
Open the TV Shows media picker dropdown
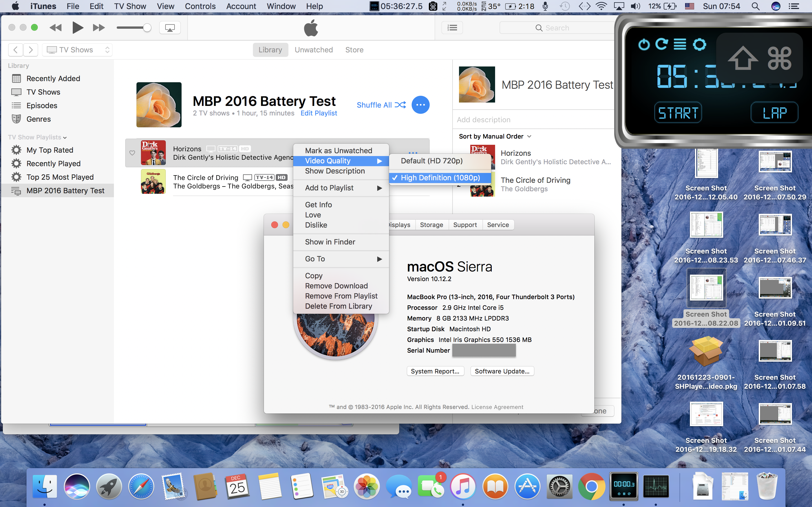78,50
